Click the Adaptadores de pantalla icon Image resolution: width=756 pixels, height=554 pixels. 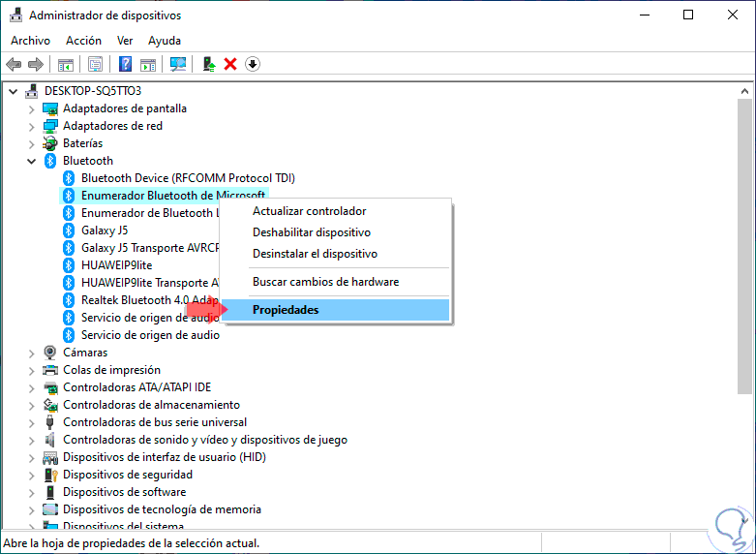point(50,108)
